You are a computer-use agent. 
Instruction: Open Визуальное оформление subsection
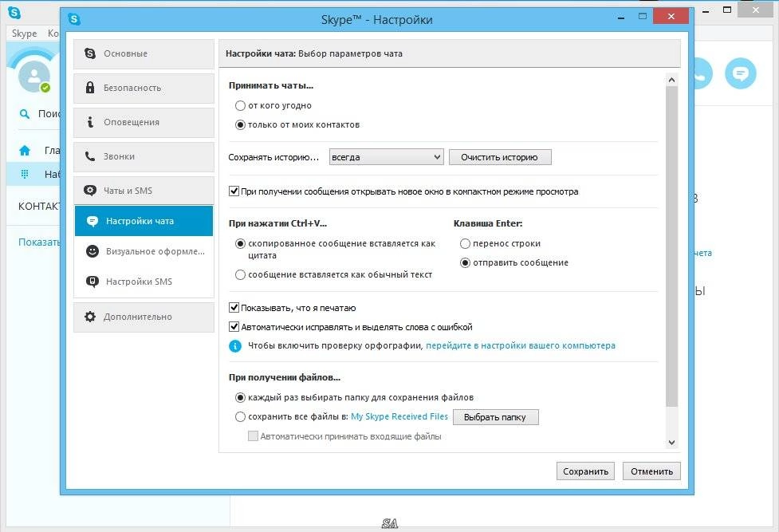[x=144, y=251]
